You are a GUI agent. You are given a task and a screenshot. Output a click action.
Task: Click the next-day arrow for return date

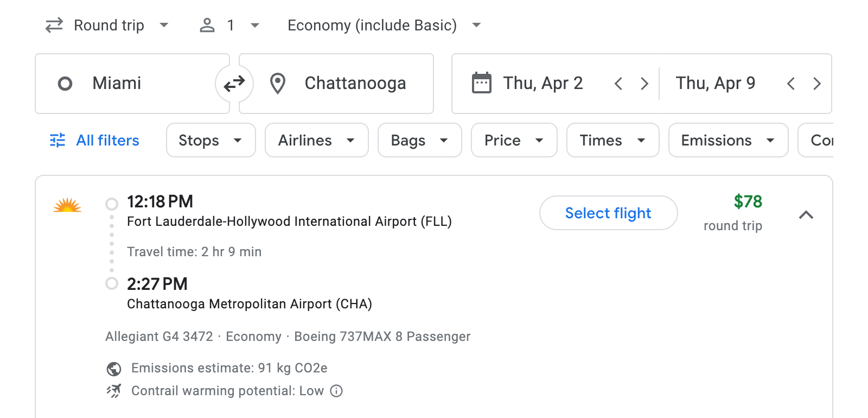pyautogui.click(x=817, y=83)
